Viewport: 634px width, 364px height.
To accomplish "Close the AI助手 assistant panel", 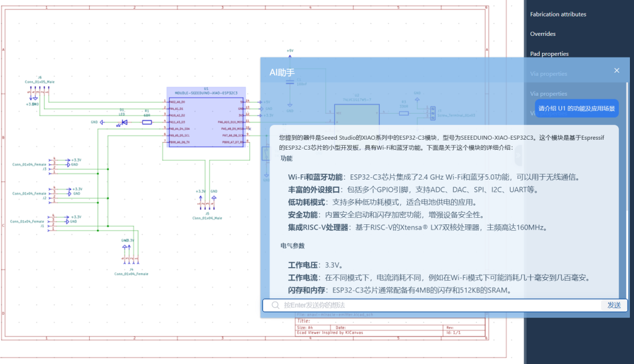I will coord(616,70).
